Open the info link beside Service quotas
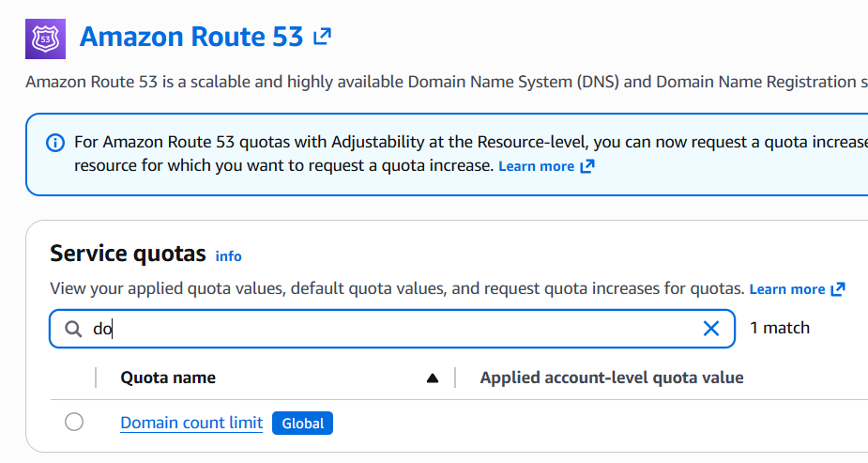Viewport: 868px width, 463px height. tap(228, 255)
